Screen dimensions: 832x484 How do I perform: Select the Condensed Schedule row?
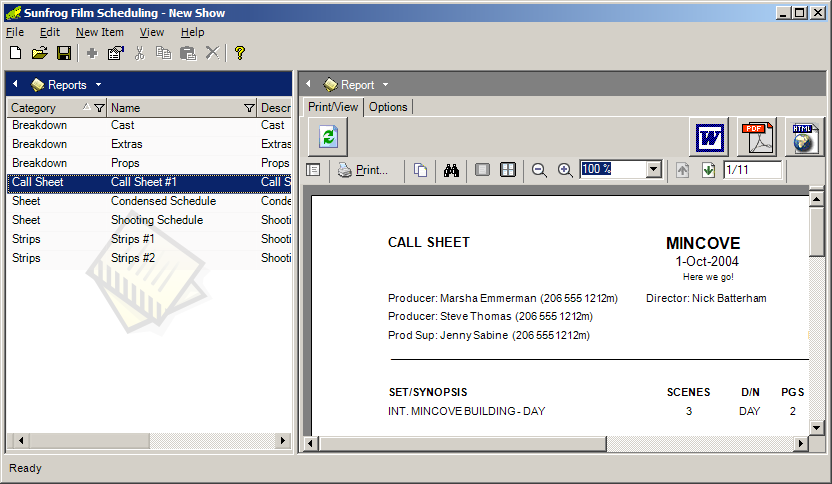tap(149, 201)
